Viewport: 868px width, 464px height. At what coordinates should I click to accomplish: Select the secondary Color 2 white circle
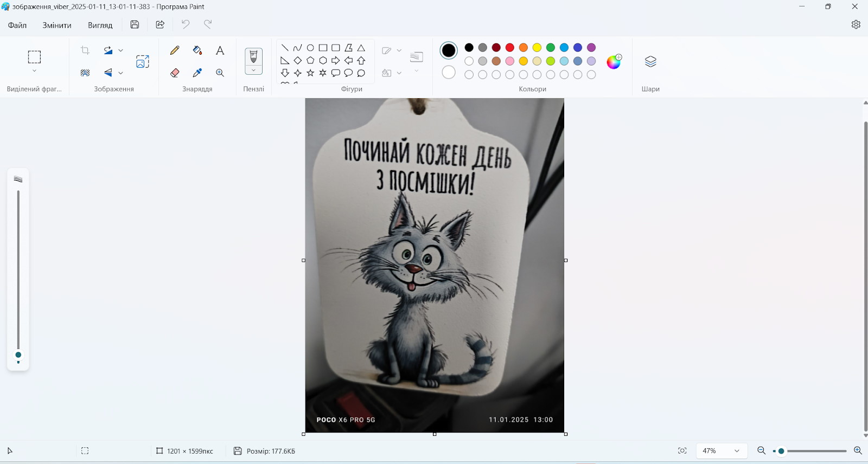[x=449, y=72]
